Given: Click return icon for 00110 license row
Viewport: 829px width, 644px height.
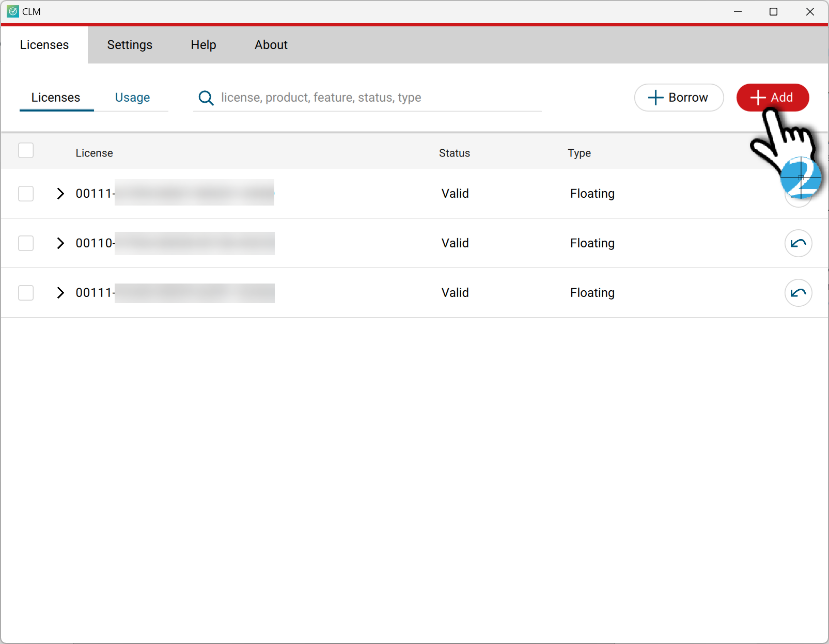Looking at the screenshot, I should pos(798,243).
